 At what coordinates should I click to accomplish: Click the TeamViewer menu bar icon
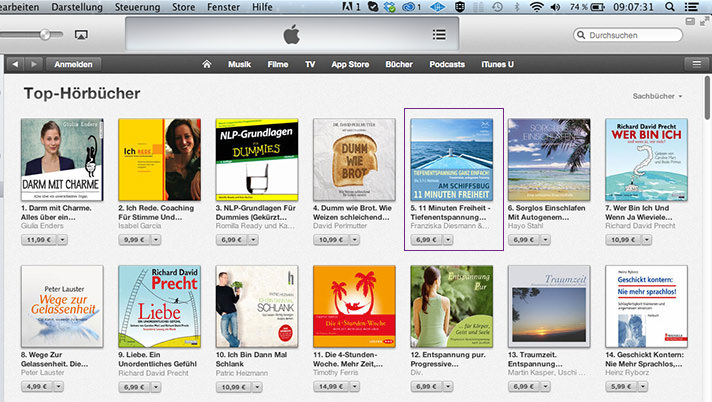[x=437, y=7]
